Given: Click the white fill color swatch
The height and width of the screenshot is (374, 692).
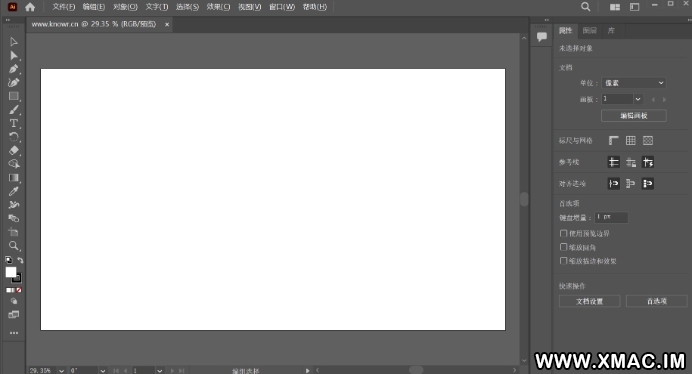Looking at the screenshot, I should click(11, 272).
